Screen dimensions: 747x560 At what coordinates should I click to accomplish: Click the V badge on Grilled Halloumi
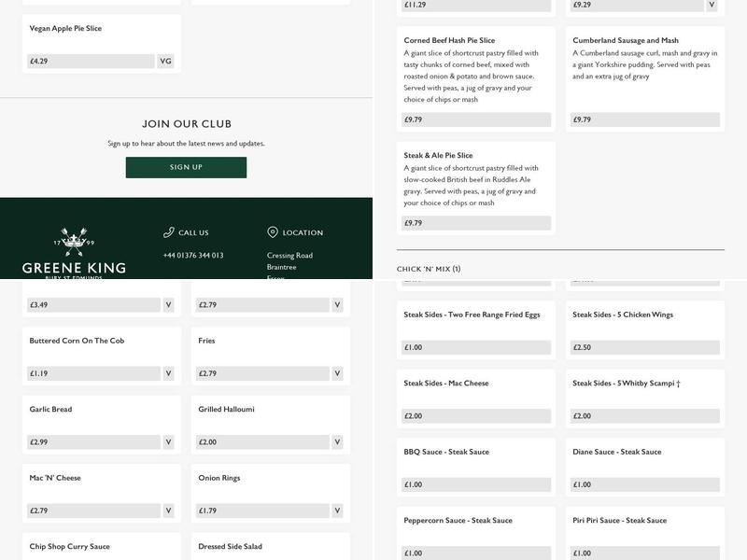[x=337, y=442]
